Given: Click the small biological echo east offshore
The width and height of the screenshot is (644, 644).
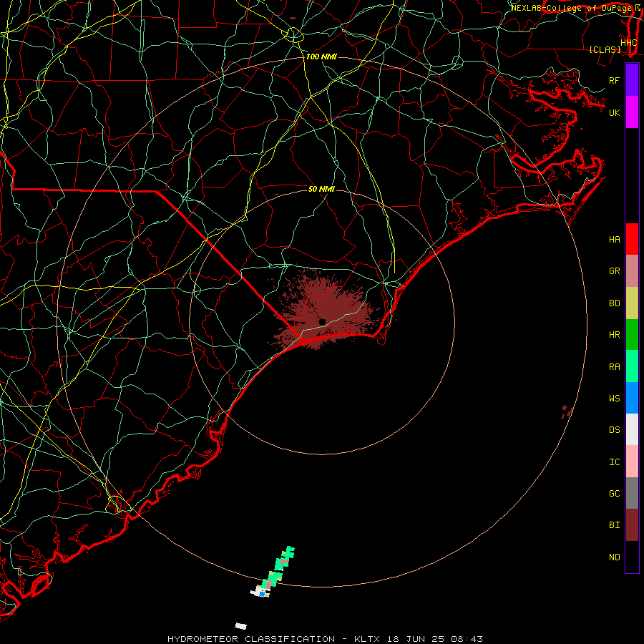Looking at the screenshot, I should (567, 411).
